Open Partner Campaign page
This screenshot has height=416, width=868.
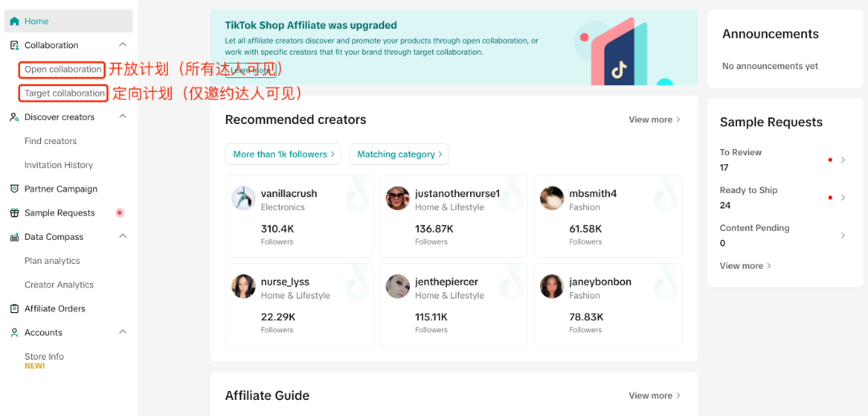click(61, 189)
